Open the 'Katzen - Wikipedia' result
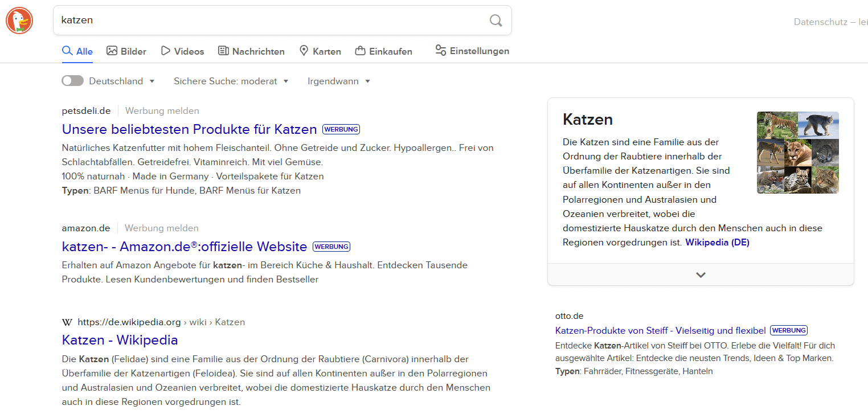The height and width of the screenshot is (414, 868). point(120,340)
